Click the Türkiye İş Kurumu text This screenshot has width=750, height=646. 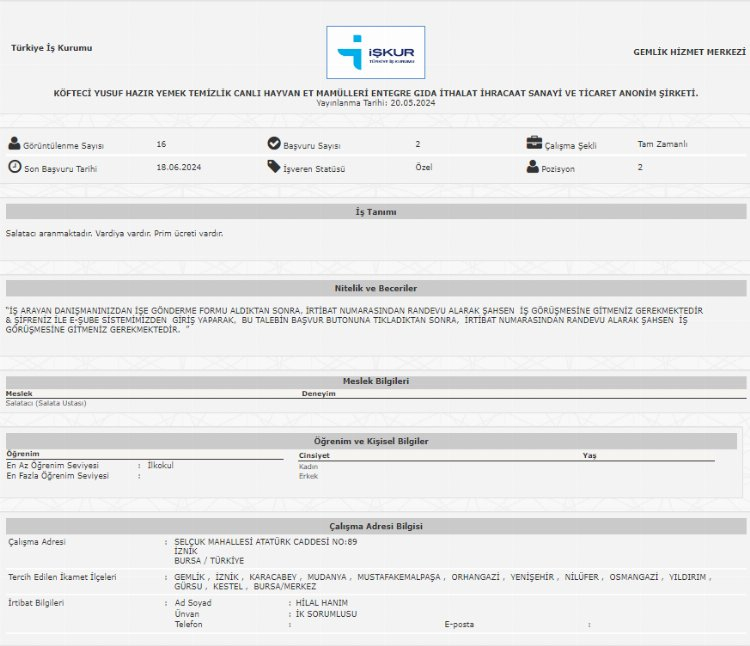tap(51, 48)
